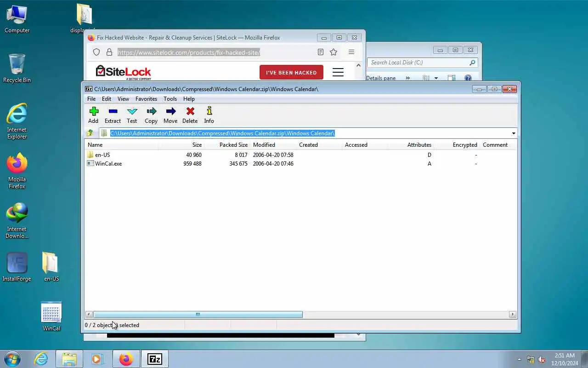
Task: Click the Firefox padlock site info icon
Action: point(109,52)
